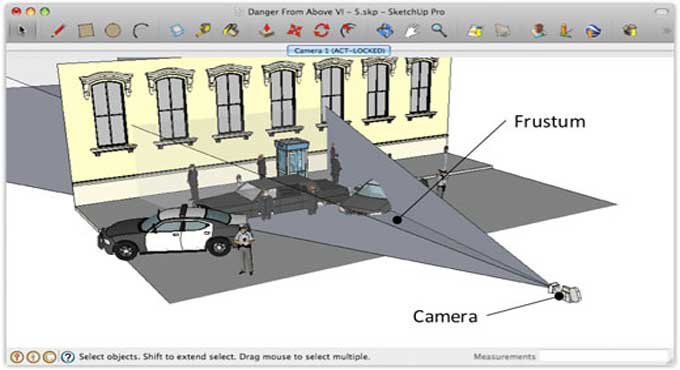Preview model in Google Earth icon

[593, 31]
